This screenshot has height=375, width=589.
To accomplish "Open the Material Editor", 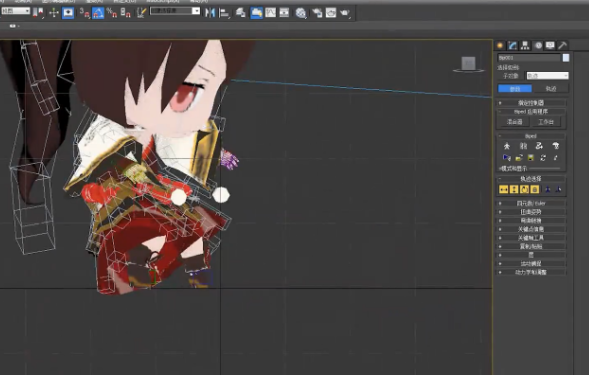I will click(301, 13).
